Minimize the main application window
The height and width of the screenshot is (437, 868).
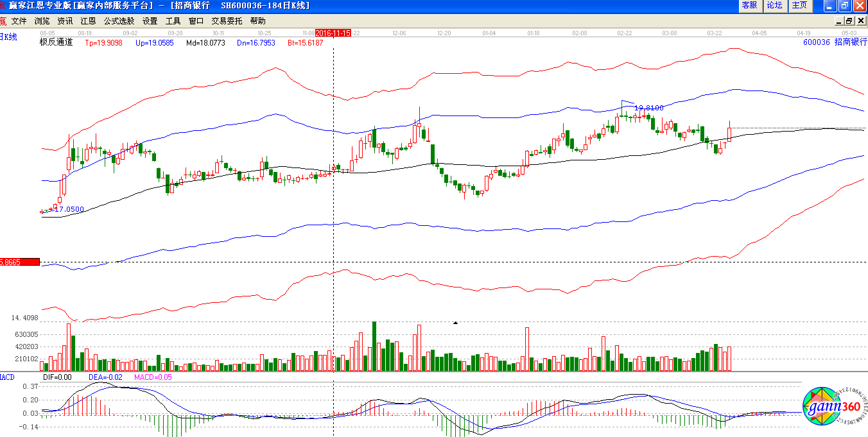(x=829, y=6)
